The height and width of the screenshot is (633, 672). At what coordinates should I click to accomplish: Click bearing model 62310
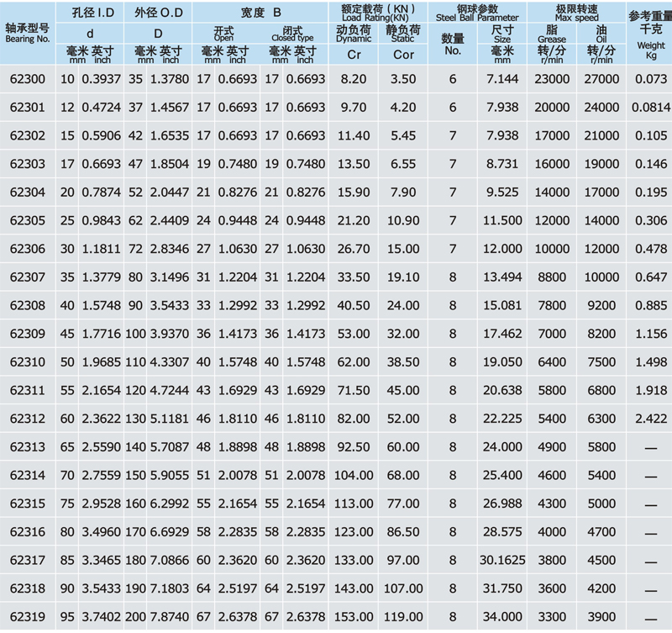pyautogui.click(x=25, y=362)
